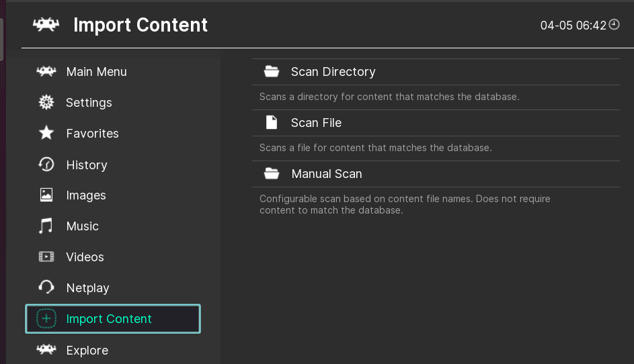
Task: Click the Scan File document icon
Action: pyautogui.click(x=272, y=122)
